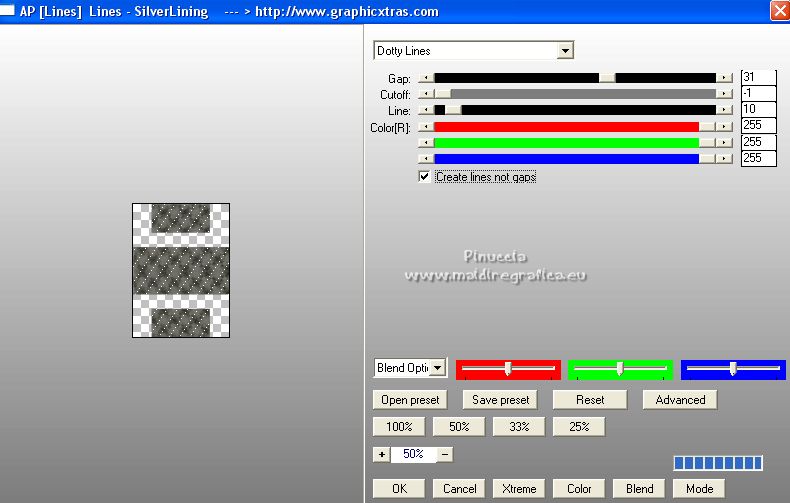The height and width of the screenshot is (503, 790).
Task: Click the plus zoom-in button
Action: point(381,455)
